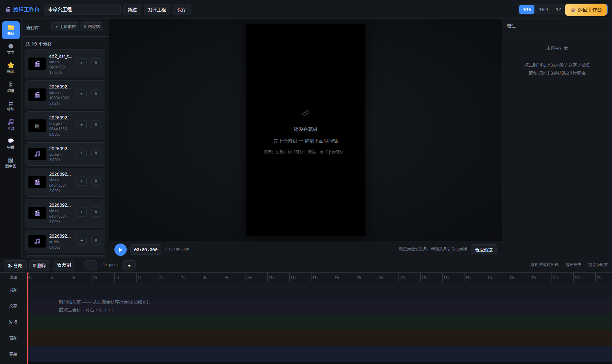Click the 10s mark on timeline ruler
This screenshot has height=364, width=612.
250,277
